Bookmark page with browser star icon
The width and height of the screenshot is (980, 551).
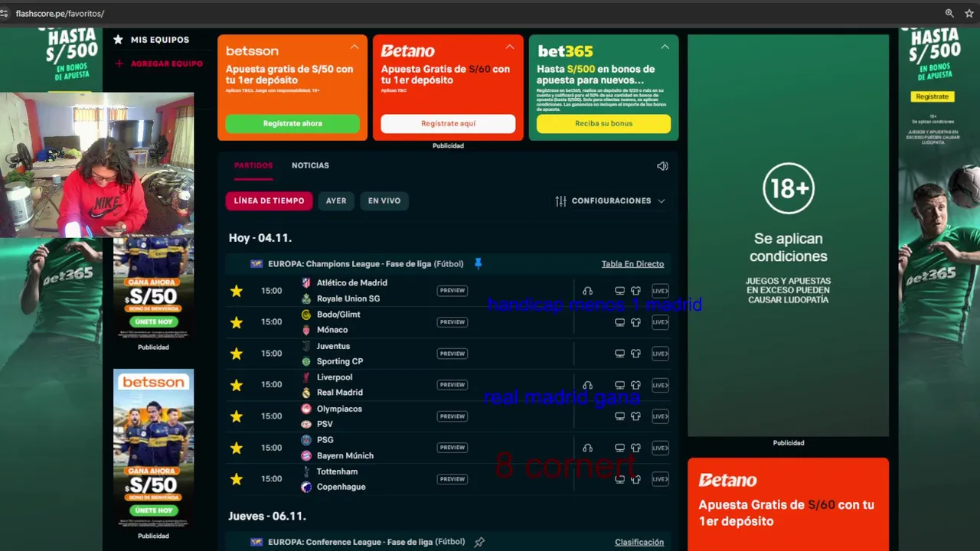pyautogui.click(x=969, y=13)
